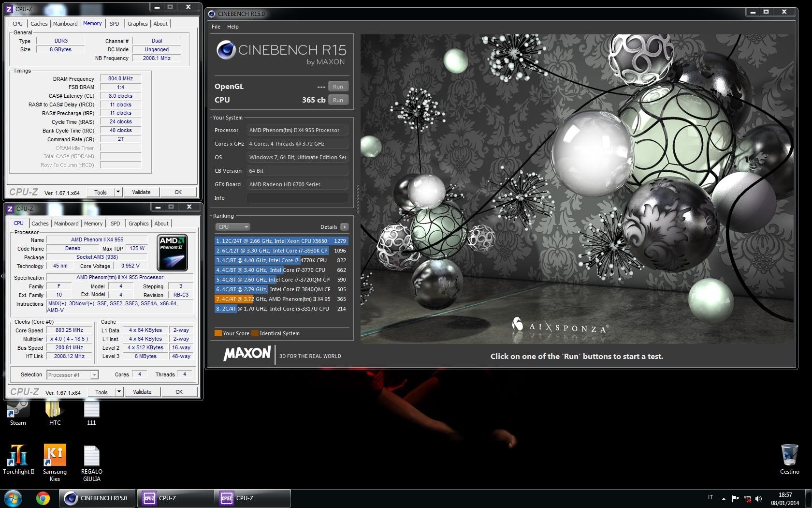Open the 111 text file icon
The height and width of the screenshot is (508, 812).
click(x=91, y=410)
